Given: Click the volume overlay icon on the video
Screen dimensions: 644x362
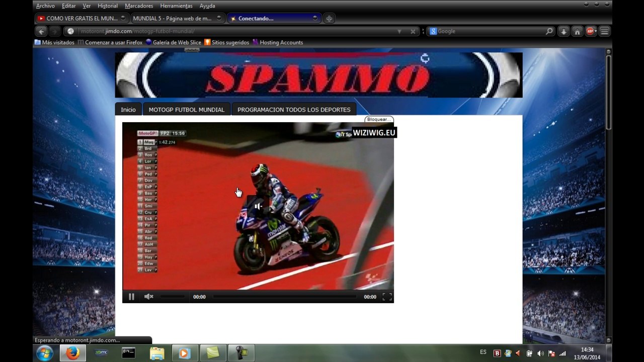Looking at the screenshot, I should coord(258,206).
